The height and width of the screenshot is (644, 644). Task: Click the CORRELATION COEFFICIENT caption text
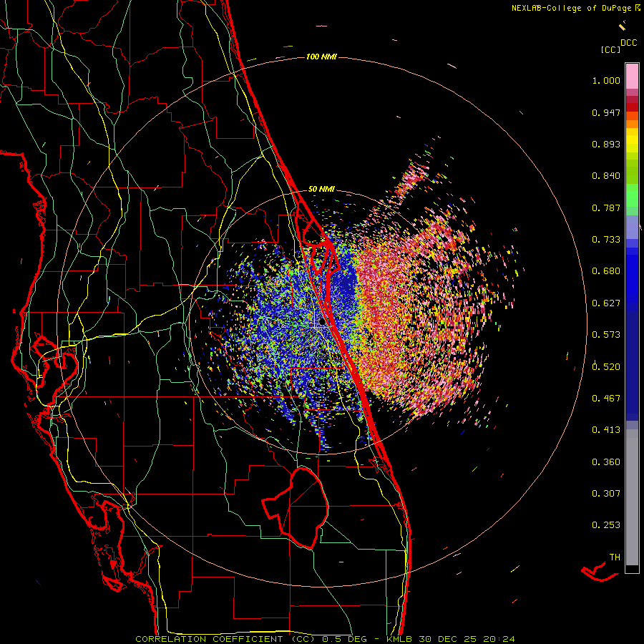click(209, 639)
